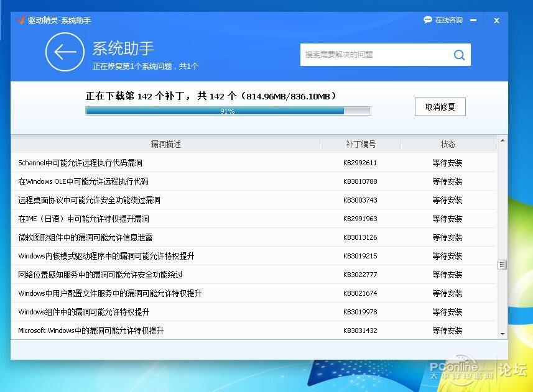Click 等待安装 status for KB3019978
The width and height of the screenshot is (533, 392).
(x=447, y=312)
